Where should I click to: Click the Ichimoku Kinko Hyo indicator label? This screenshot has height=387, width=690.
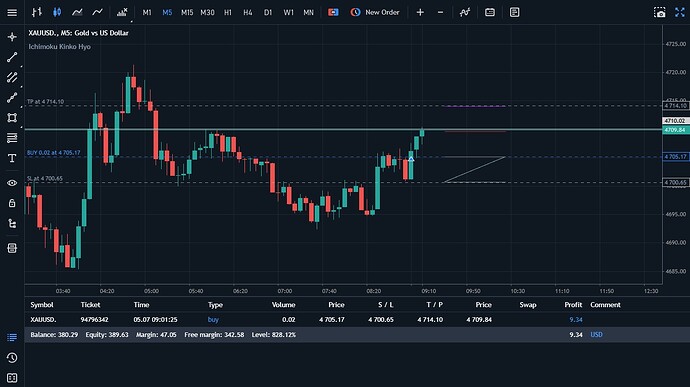click(x=59, y=47)
